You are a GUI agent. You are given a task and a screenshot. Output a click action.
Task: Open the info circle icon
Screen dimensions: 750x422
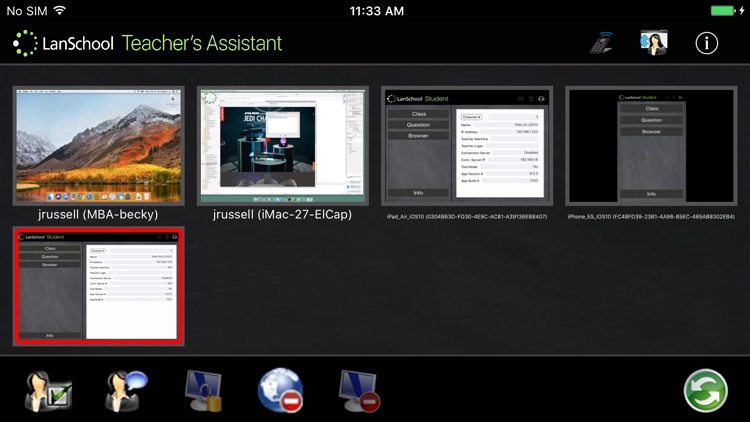[x=706, y=44]
